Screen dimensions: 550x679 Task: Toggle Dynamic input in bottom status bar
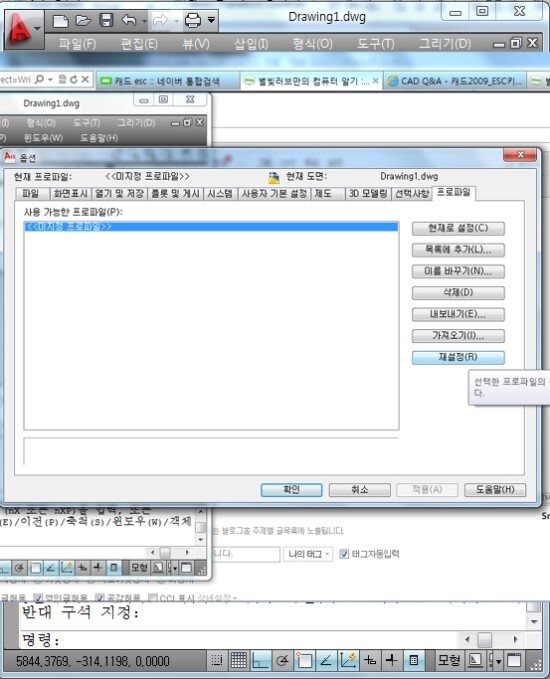[x=369, y=660]
